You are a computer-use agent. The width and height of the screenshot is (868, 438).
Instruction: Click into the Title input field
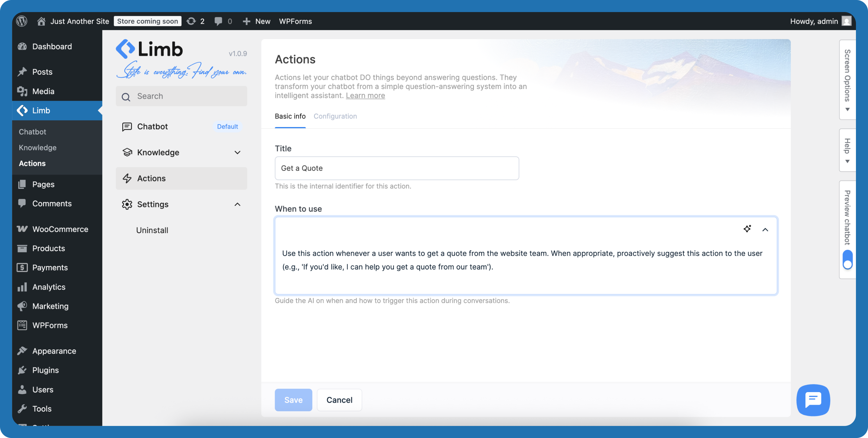(397, 168)
